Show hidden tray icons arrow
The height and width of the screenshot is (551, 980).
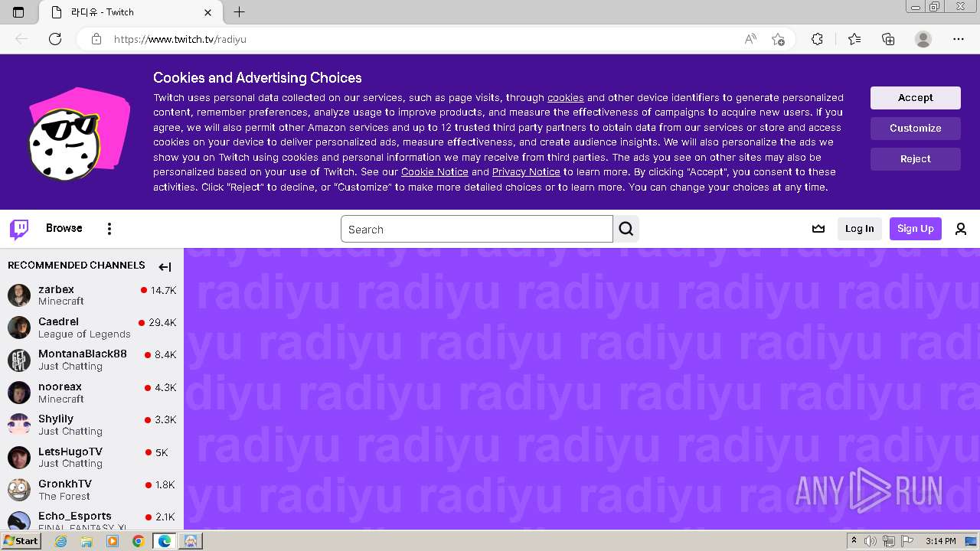pos(854,541)
